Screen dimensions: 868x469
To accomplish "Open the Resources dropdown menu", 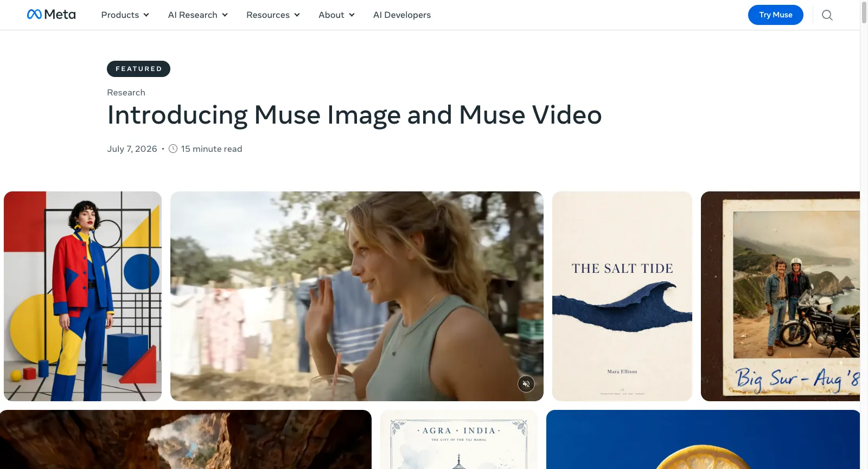I will tap(273, 15).
